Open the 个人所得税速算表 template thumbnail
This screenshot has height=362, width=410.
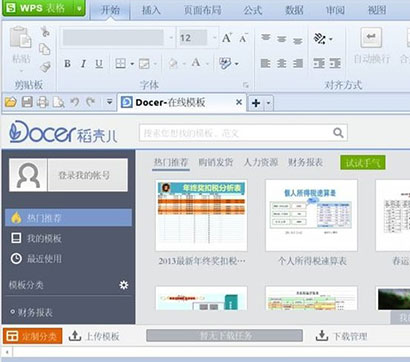(311, 215)
